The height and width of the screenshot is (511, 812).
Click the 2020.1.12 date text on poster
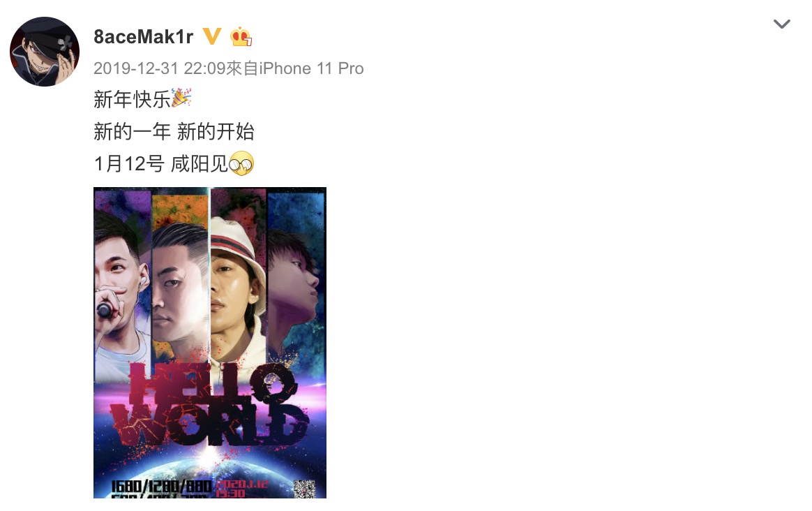[242, 484]
